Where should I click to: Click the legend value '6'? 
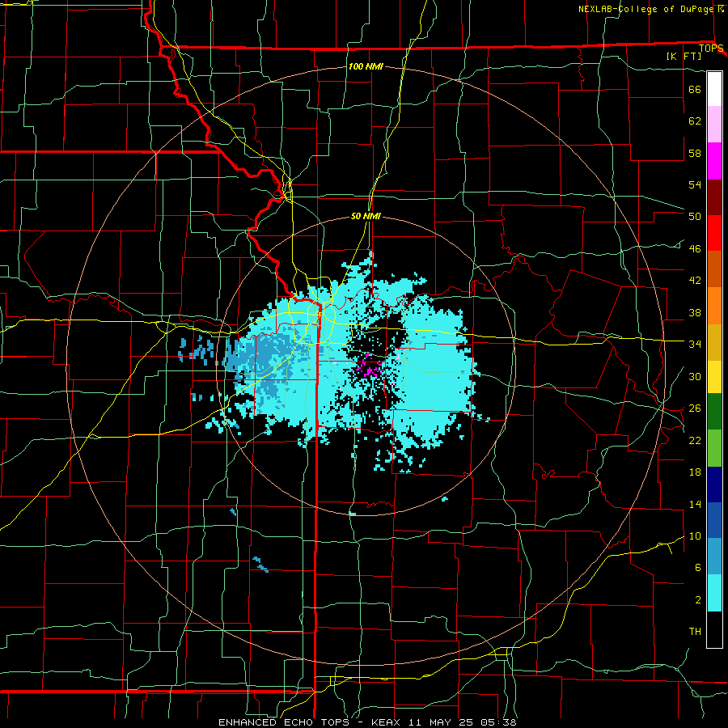click(x=698, y=568)
